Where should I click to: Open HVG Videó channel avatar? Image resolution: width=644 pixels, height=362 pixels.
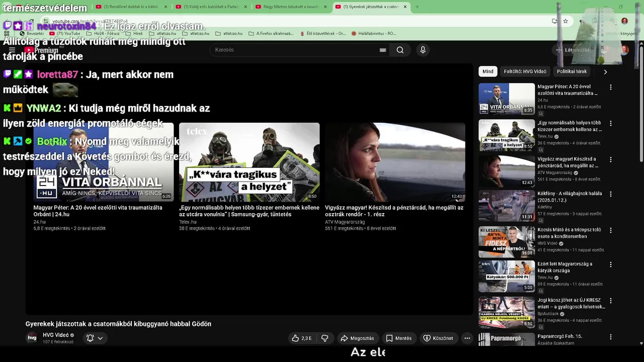tap(32, 338)
